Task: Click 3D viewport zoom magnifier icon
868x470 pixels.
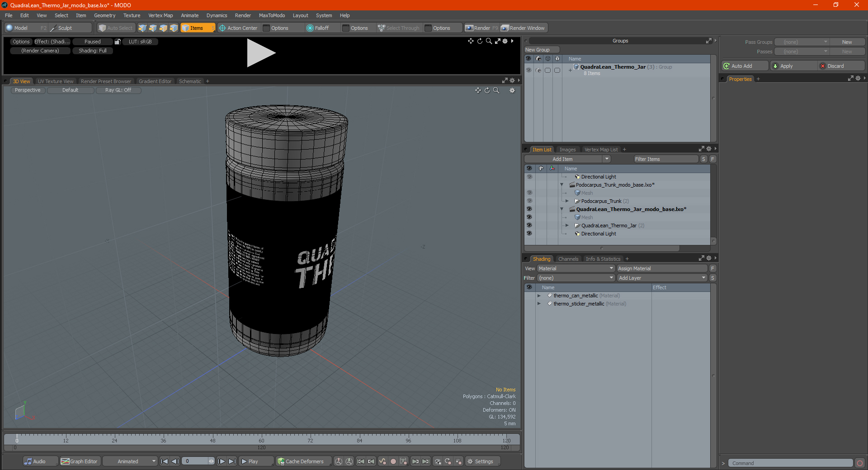Action: pyautogui.click(x=496, y=90)
